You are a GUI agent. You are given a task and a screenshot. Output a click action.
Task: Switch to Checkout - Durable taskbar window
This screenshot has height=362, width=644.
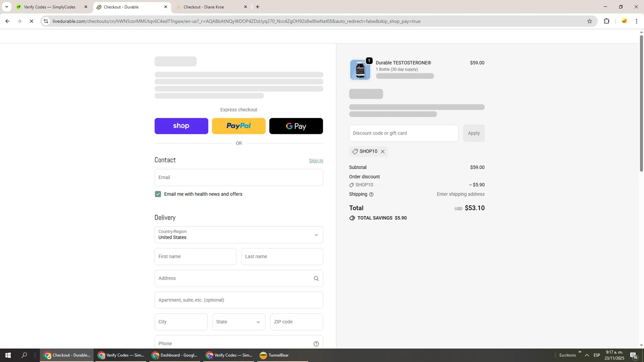[x=67, y=355]
